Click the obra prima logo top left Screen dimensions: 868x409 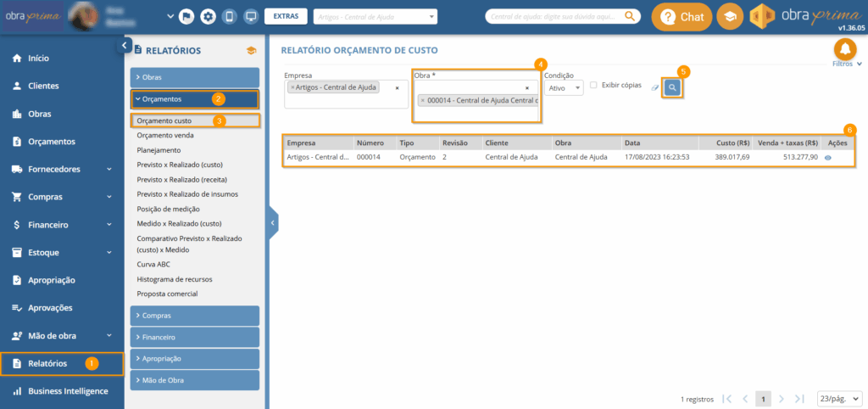[33, 16]
